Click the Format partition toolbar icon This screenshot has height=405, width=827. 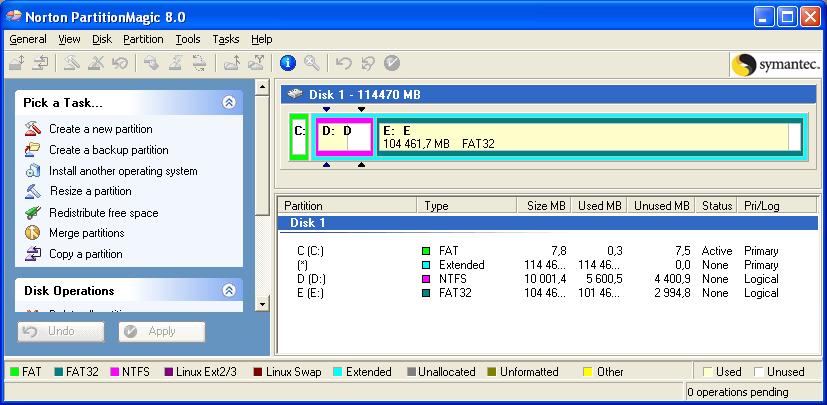tap(176, 63)
